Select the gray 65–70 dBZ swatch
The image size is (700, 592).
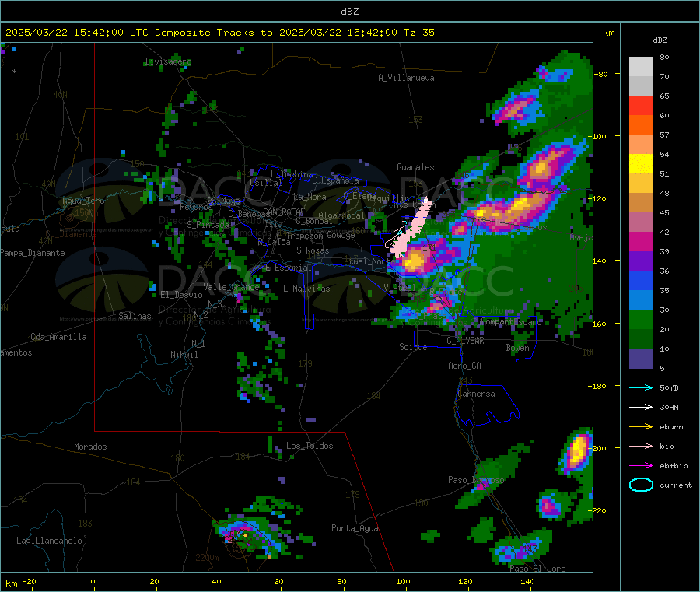(641, 86)
